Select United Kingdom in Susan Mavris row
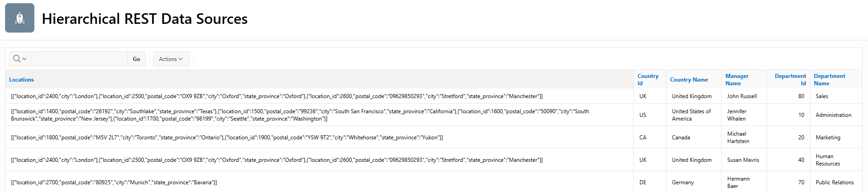 [x=694, y=160]
